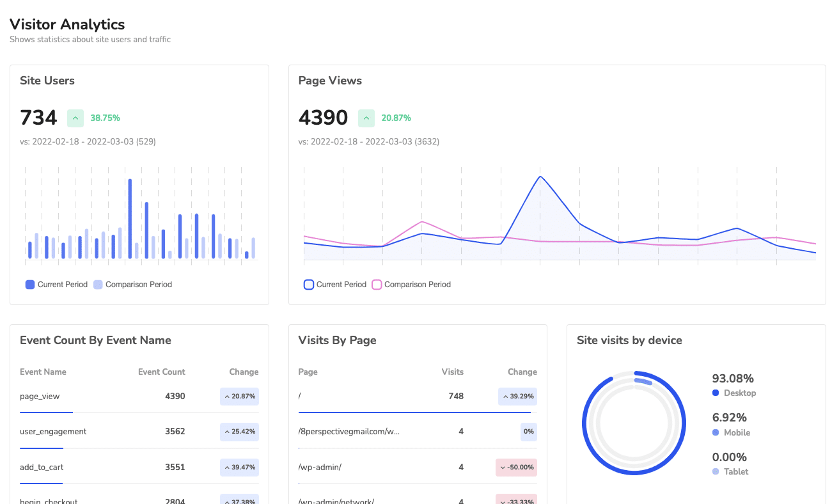Select the 734 site users total
Screen dimensions: 839x504
click(x=38, y=118)
